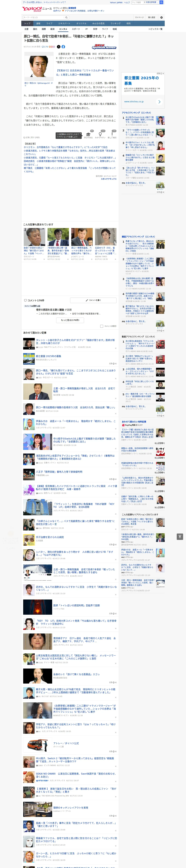Click the blue web search button
Screen dimensions: 186x868
(161, 2)
